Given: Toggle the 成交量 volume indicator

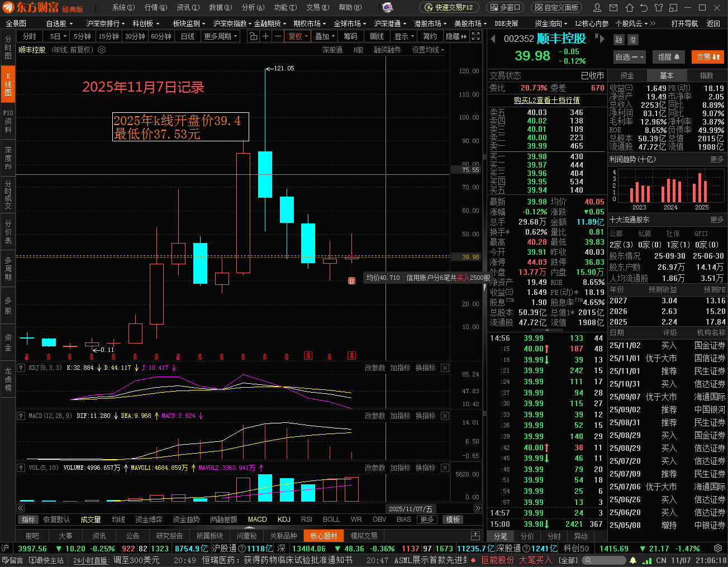Looking at the screenshot, I should tap(91, 520).
